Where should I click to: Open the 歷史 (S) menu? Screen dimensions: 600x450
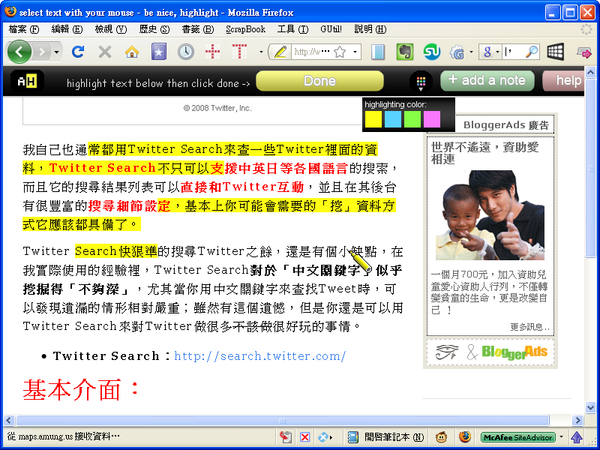click(x=154, y=29)
